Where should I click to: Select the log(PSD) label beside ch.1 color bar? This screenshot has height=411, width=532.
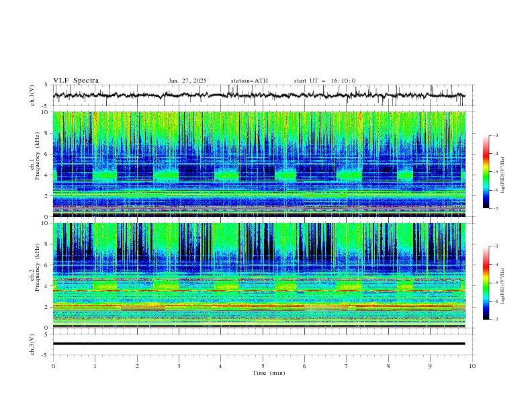coord(503,175)
